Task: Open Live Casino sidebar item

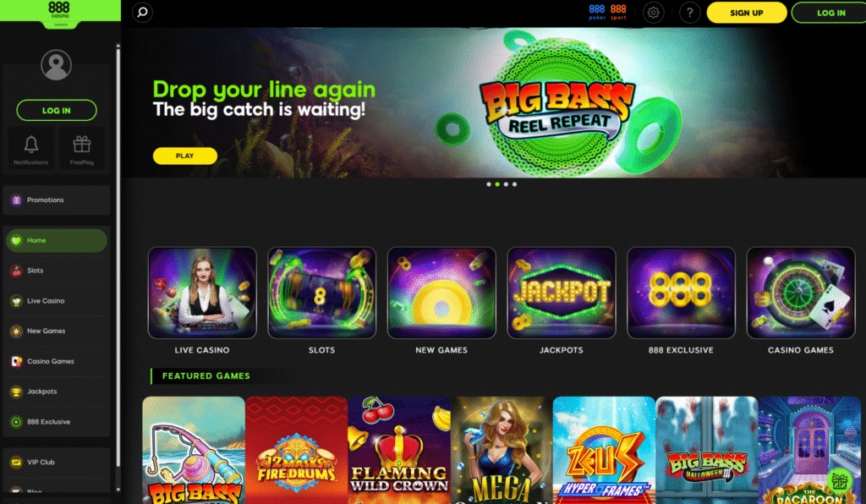Action: click(x=57, y=301)
